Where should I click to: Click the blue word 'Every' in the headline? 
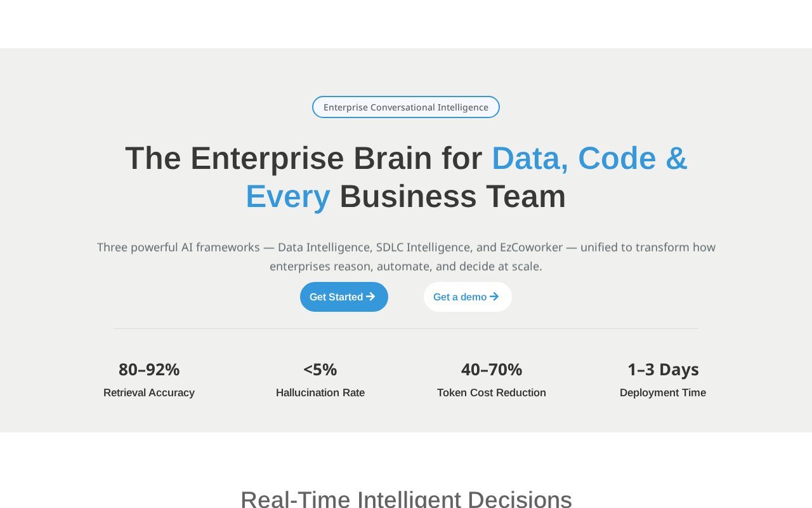(288, 196)
